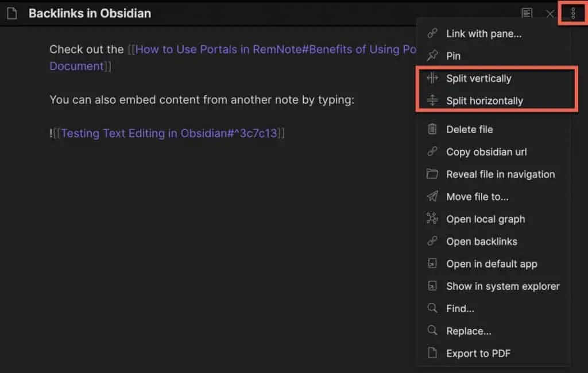Screen dimensions: 588x373
Task: Click the trash icon for Delete file
Action: pos(432,129)
